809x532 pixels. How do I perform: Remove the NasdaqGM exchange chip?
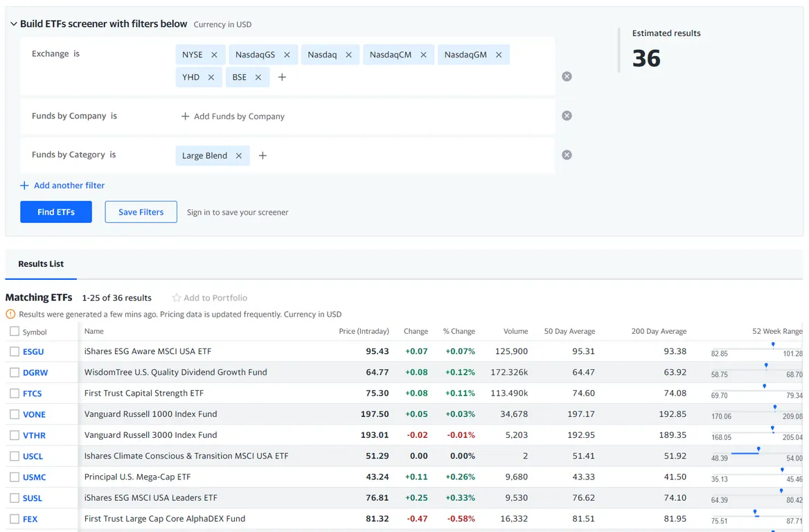click(499, 55)
